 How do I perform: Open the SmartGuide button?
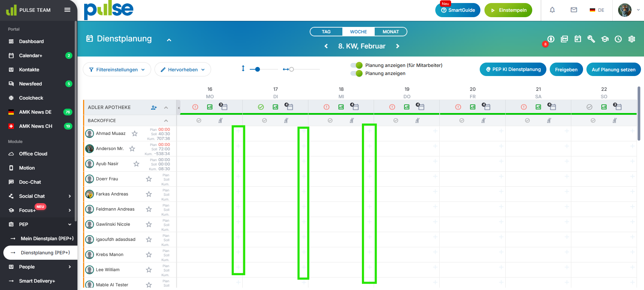point(458,10)
